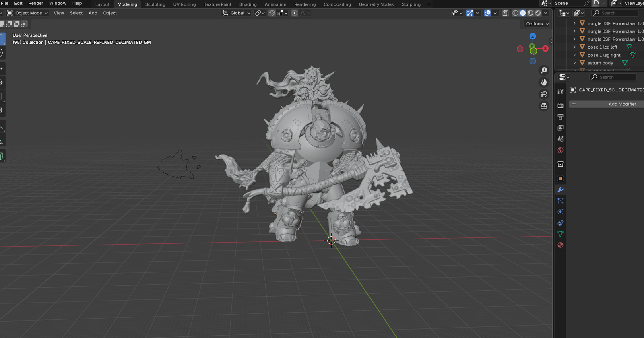Viewport: 644px width, 338px height.
Task: Open the properties editor type dropdown
Action: click(x=564, y=77)
